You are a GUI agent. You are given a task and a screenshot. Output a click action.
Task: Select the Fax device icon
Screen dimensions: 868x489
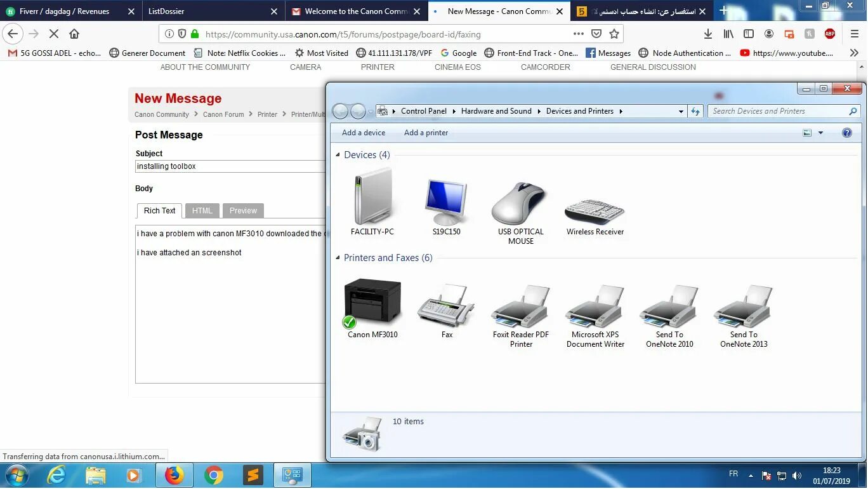point(447,305)
